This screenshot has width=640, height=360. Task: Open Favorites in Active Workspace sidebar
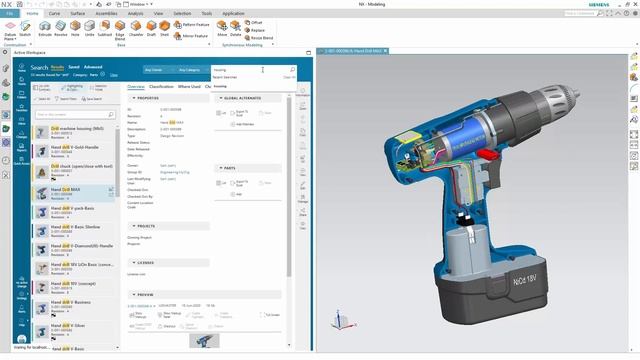(x=22, y=108)
